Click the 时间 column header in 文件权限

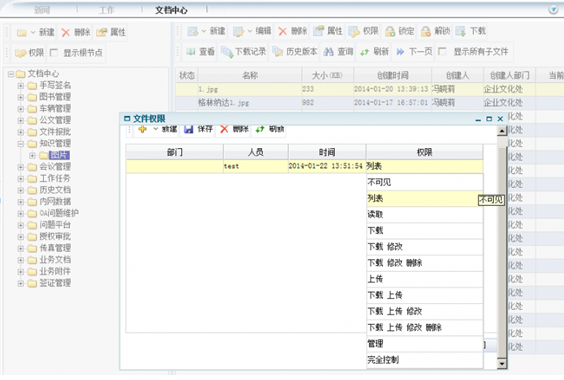[327, 152]
